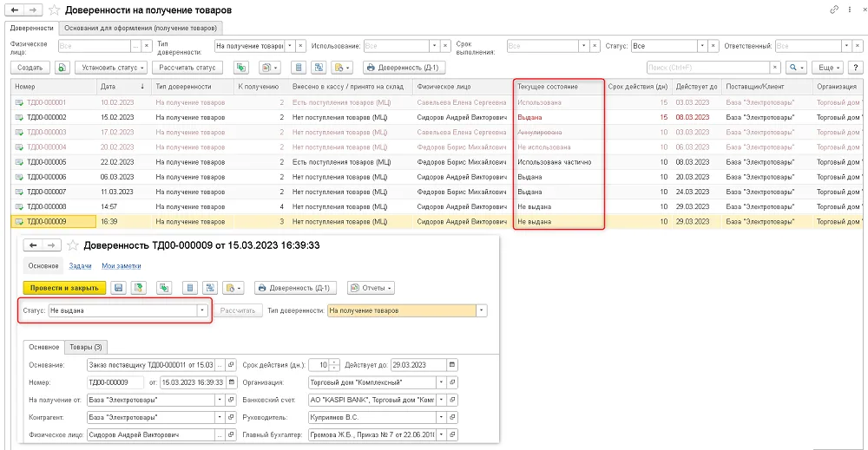Image resolution: width=868 pixels, height=450 pixels.
Task: Expand the Статус filter dropdown at the top
Action: [702, 46]
